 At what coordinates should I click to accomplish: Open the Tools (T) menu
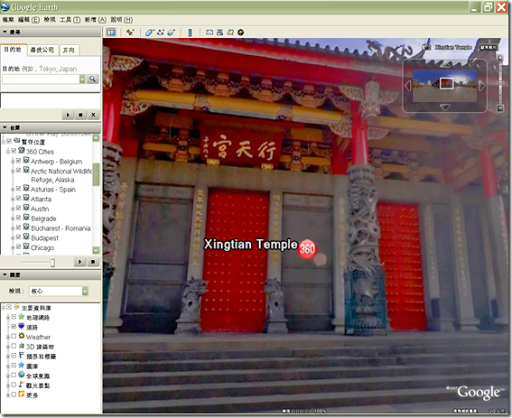[x=70, y=20]
